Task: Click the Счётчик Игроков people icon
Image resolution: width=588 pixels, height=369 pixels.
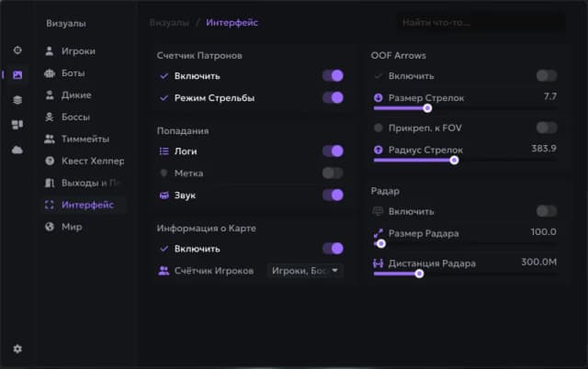Action: tap(164, 271)
